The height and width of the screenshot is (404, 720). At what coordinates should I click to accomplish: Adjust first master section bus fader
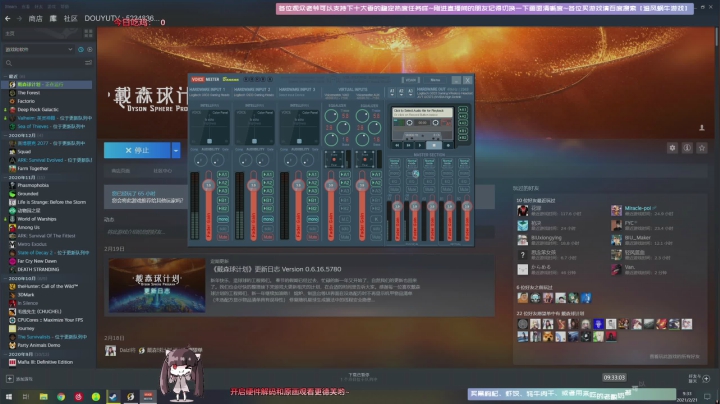[x=397, y=207]
